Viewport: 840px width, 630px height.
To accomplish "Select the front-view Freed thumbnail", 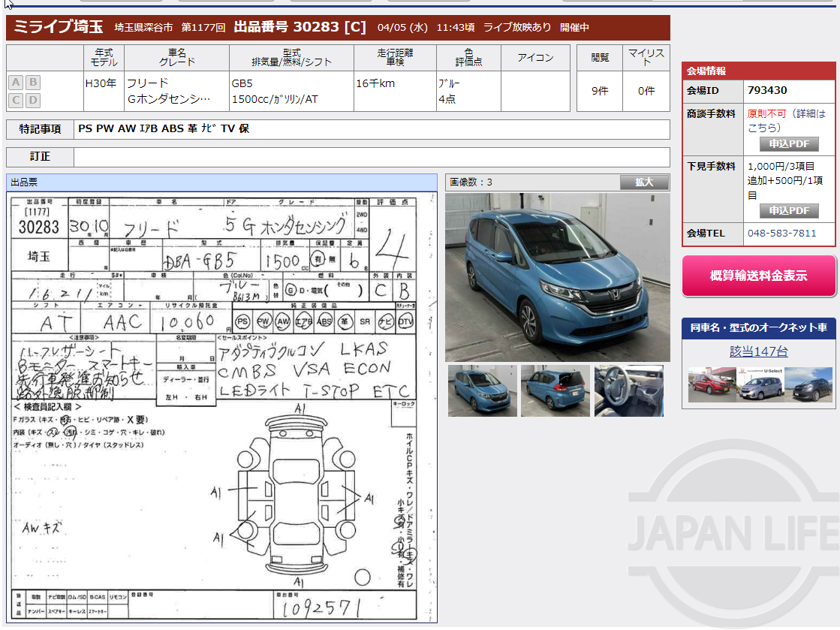I will [x=482, y=390].
